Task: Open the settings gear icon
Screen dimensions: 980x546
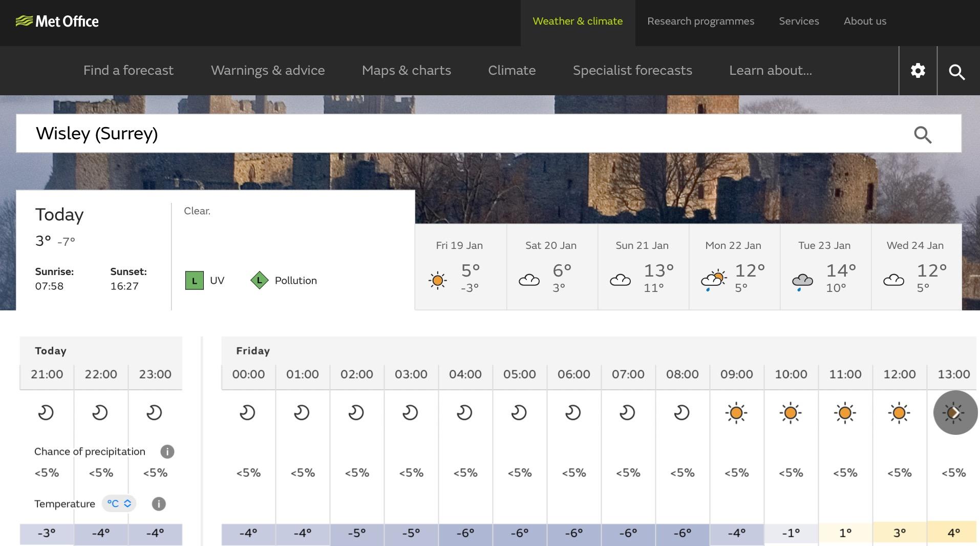Action: click(x=918, y=71)
